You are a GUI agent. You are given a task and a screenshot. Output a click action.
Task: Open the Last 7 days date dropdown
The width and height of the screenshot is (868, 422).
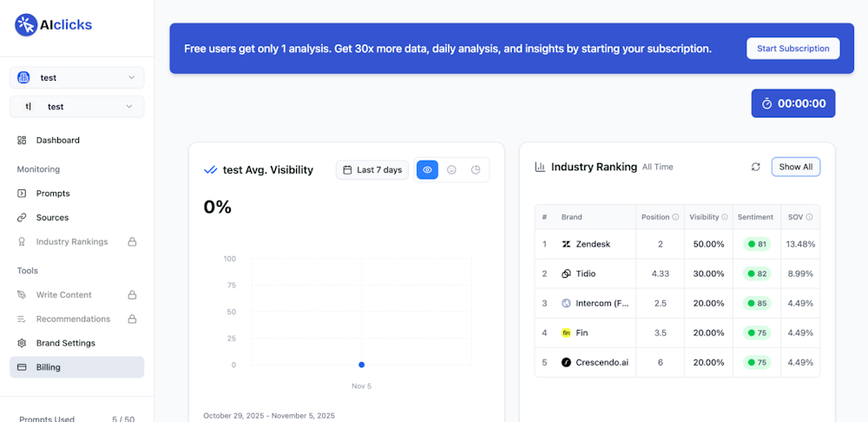(372, 170)
